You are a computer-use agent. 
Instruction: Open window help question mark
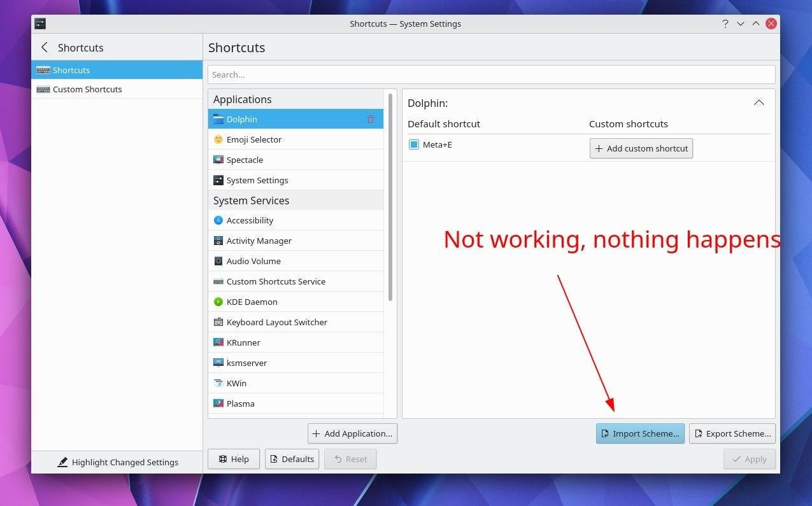[725, 24]
